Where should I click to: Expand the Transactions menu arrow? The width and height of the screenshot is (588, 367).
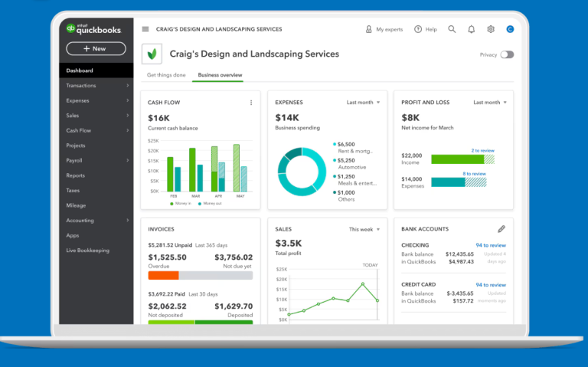coord(128,86)
